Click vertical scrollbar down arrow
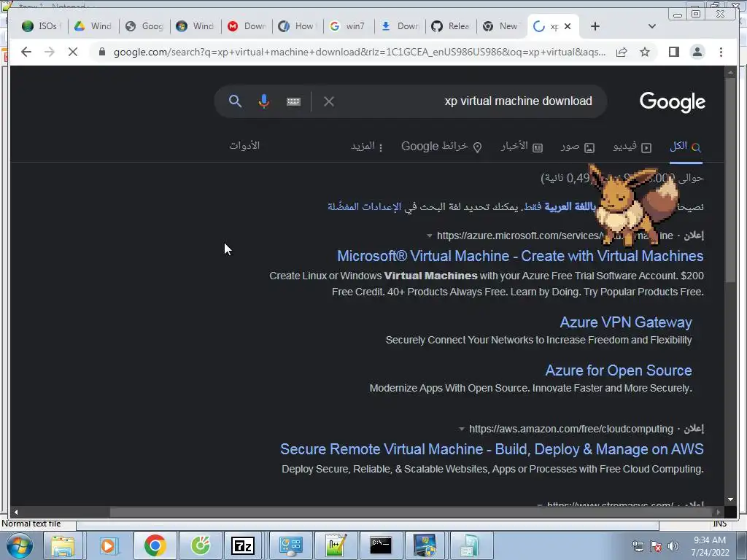 pyautogui.click(x=730, y=499)
